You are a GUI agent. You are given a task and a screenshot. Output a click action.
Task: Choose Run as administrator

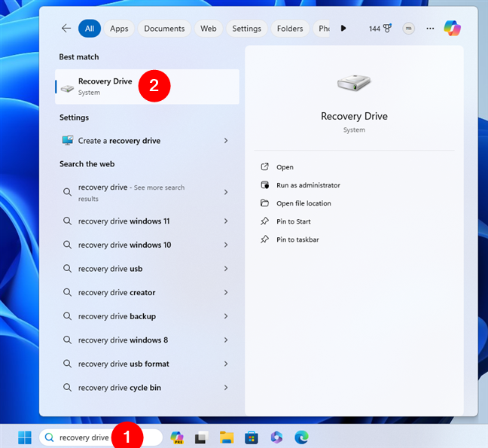pos(308,185)
